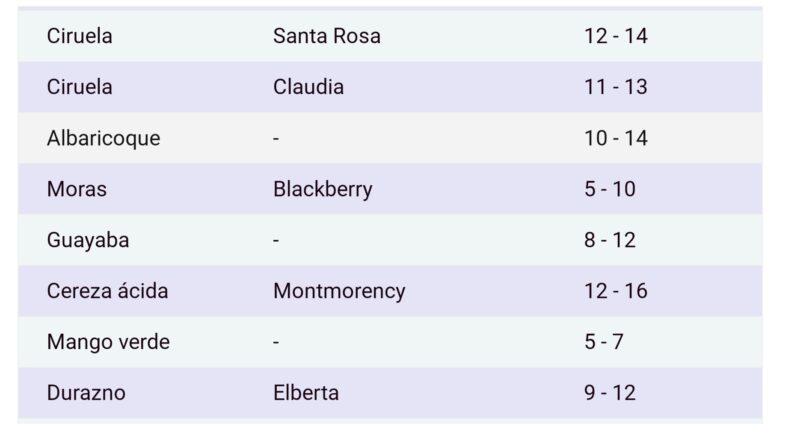
Task: Select the 5 - 7 value for Mango verde
Action: [x=604, y=342]
